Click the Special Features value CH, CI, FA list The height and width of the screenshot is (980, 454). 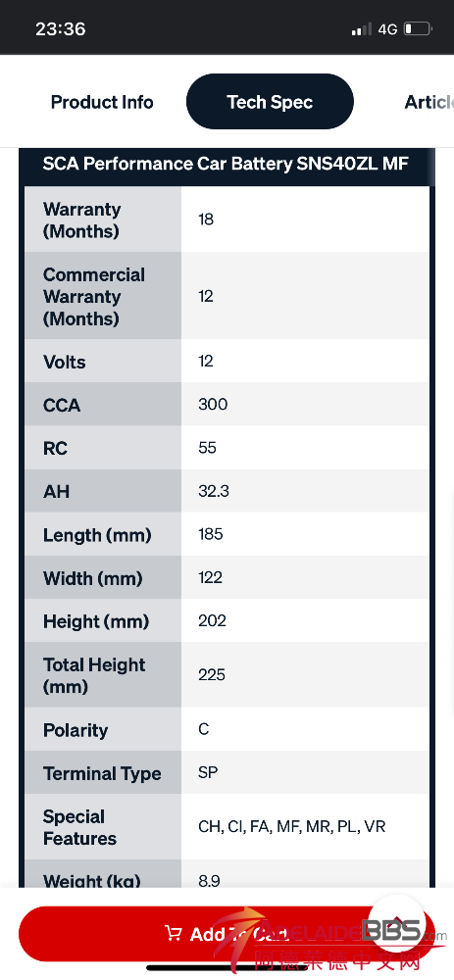coord(292,827)
